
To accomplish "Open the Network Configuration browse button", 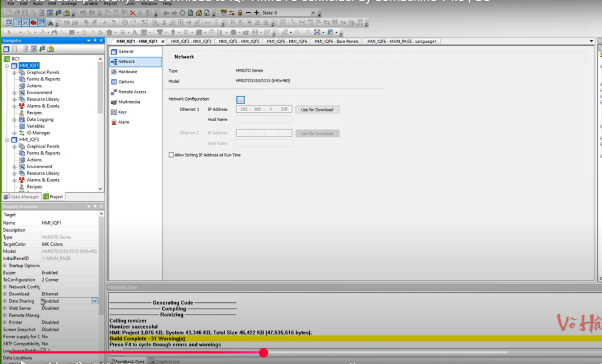I will tap(240, 99).
